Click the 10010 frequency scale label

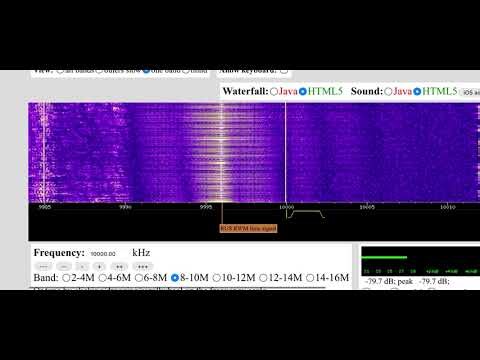(448, 207)
